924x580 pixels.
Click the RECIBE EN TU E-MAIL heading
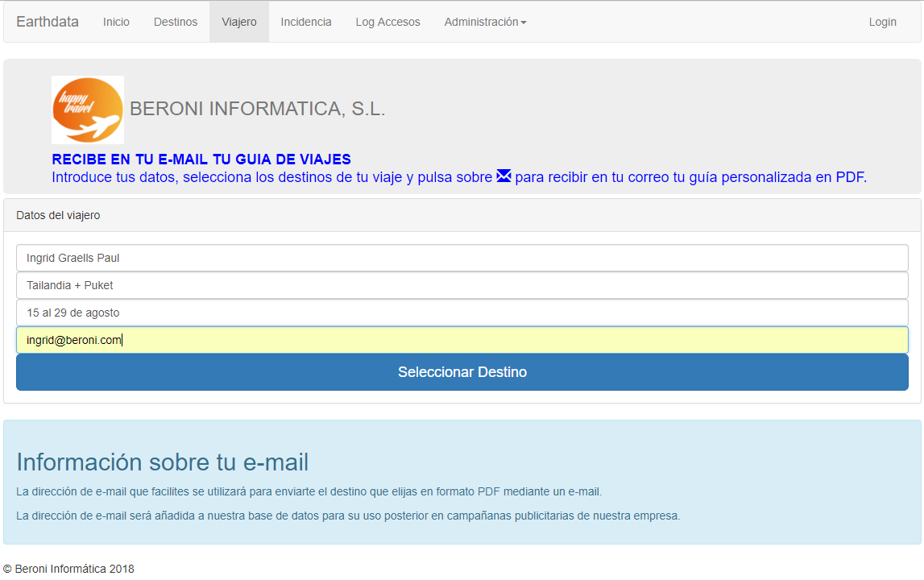point(201,159)
